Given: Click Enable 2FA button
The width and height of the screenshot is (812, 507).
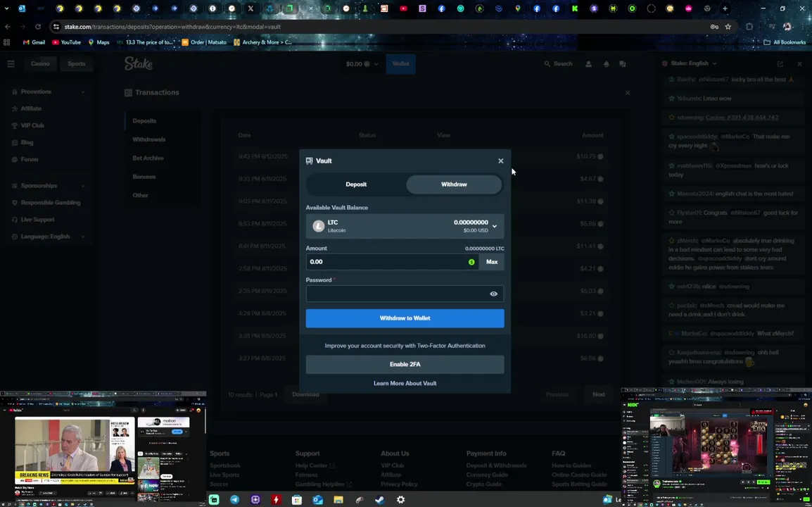Looking at the screenshot, I should (x=405, y=364).
